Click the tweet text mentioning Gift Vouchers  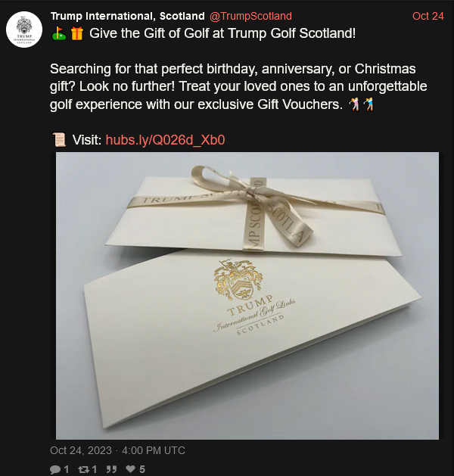click(238, 86)
